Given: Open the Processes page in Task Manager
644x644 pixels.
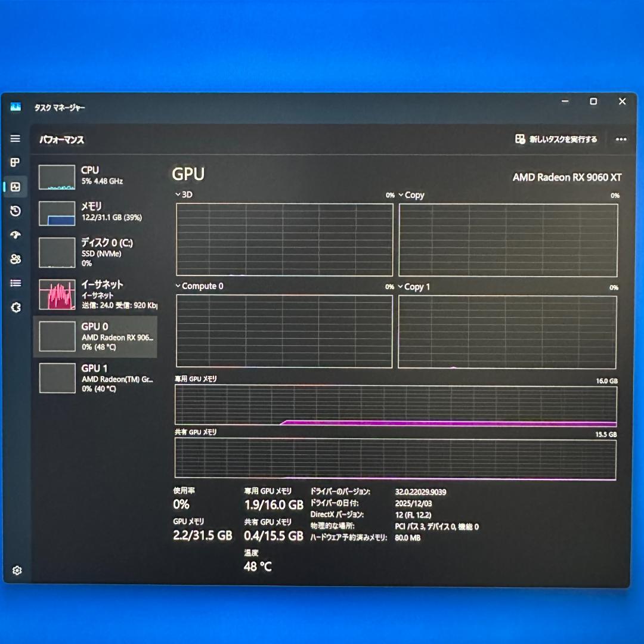Looking at the screenshot, I should (16, 163).
